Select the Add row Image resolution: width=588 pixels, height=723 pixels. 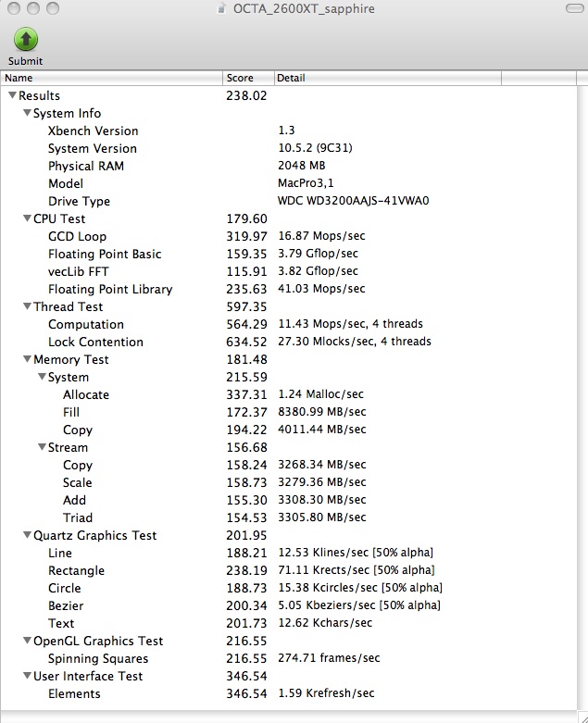coord(288,500)
